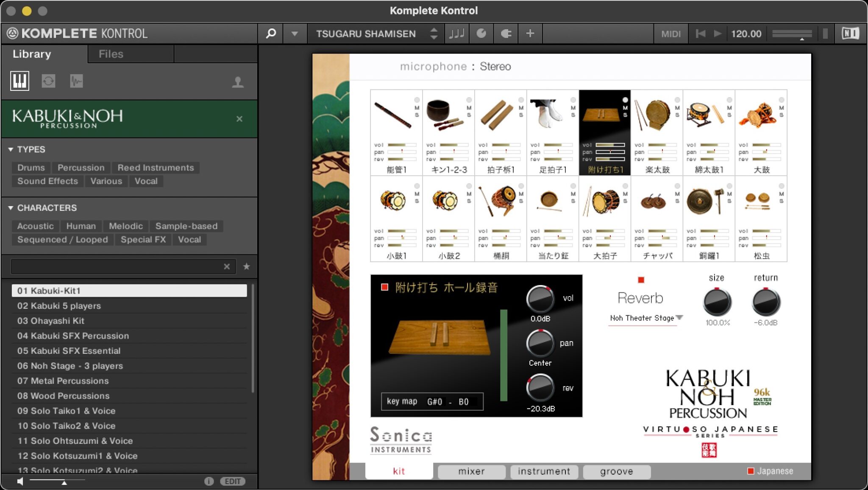Click the plus icon to add a plug-in
Image resolution: width=868 pixels, height=490 pixels.
pyautogui.click(x=529, y=33)
